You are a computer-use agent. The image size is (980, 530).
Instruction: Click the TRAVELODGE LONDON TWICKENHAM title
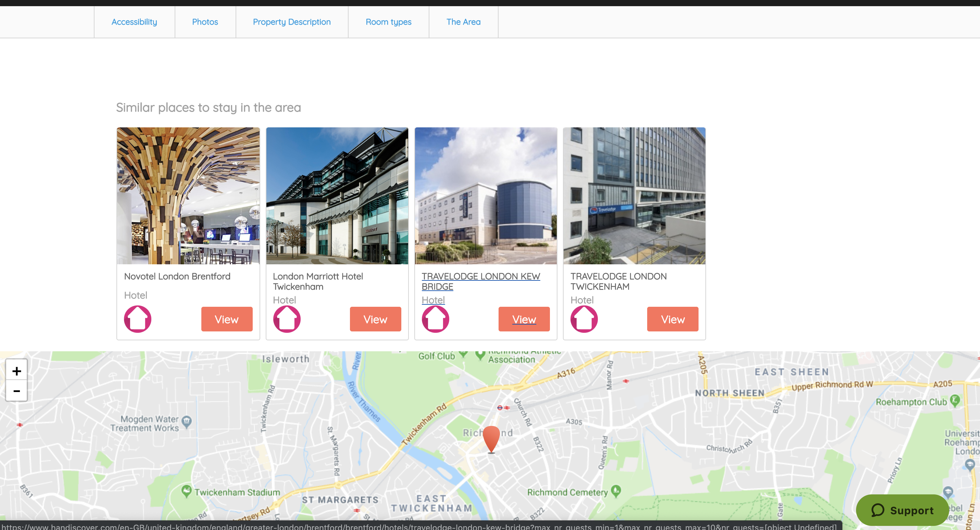tap(619, 281)
